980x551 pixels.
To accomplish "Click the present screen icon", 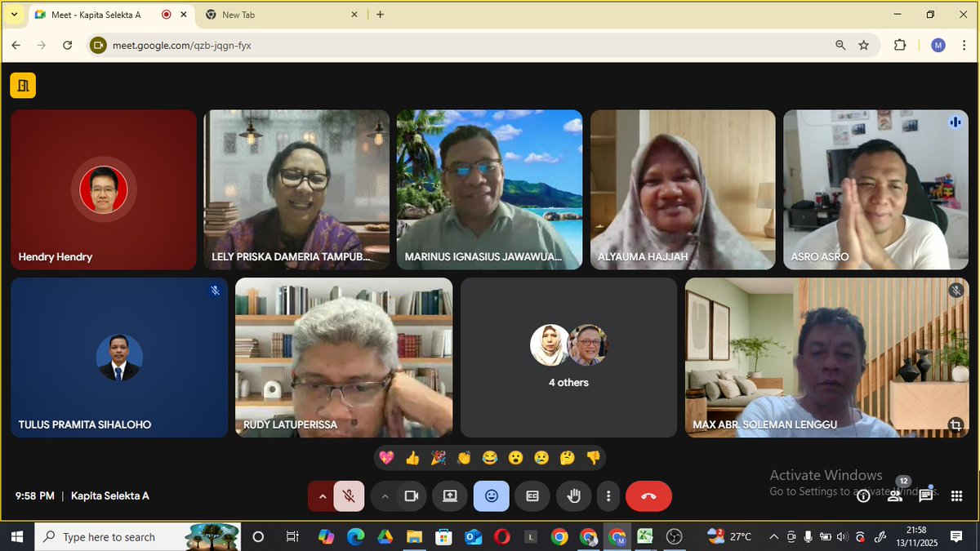I will (450, 495).
